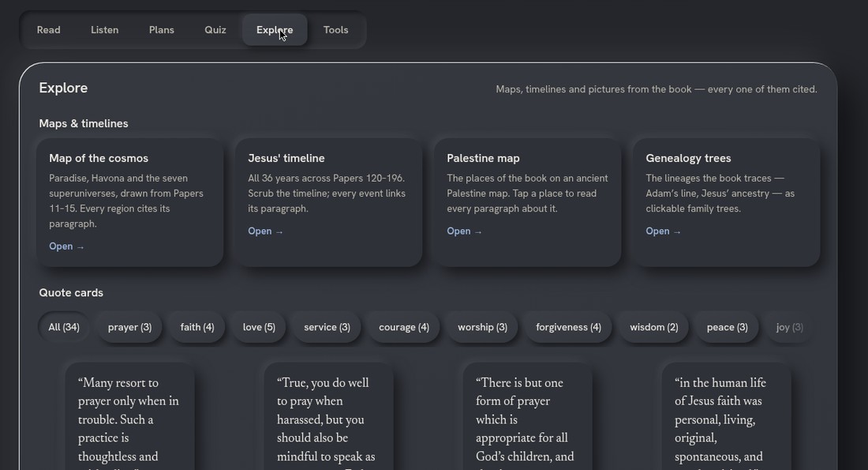Pick the wisdom (2) filter chip
Image resolution: width=868 pixels, height=470 pixels.
tap(654, 327)
